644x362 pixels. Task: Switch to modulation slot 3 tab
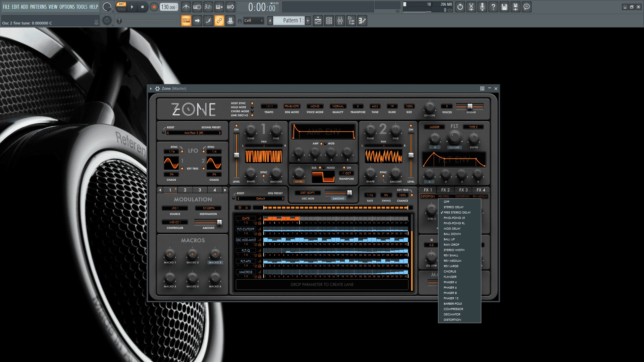[x=200, y=190]
